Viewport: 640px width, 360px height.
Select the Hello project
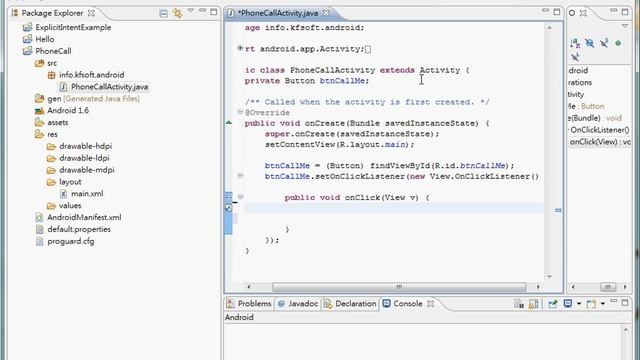44,39
